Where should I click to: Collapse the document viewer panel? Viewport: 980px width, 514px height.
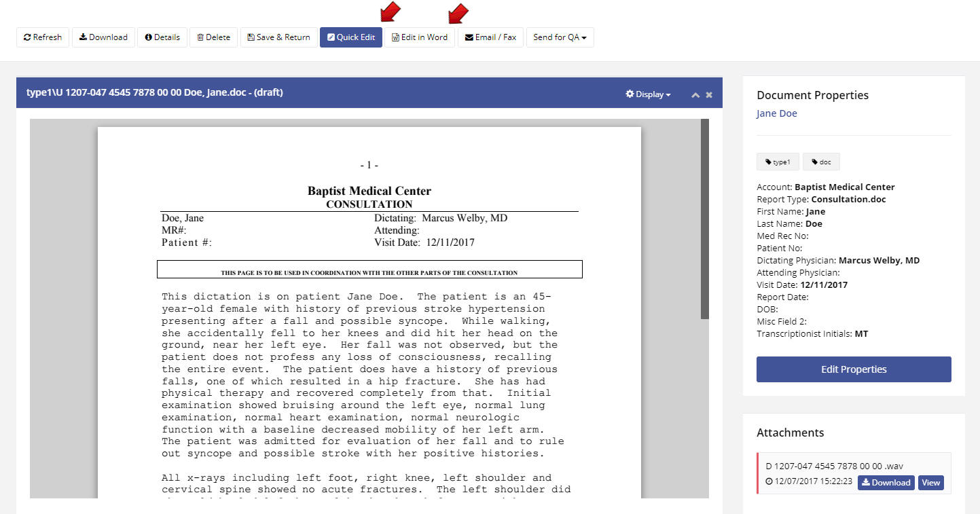695,94
